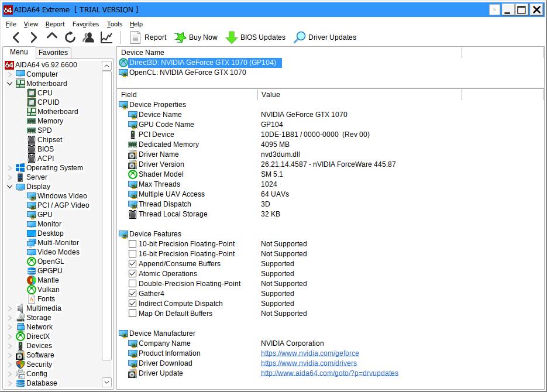Select OpenCL: NVIDIA GeForce GTX 1070 device
Image resolution: width=547 pixels, height=392 pixels.
187,73
